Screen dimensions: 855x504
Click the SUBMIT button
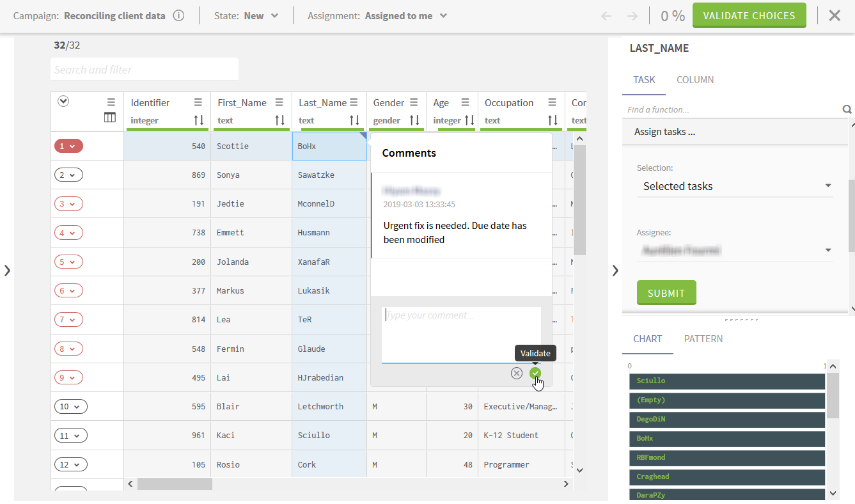pyautogui.click(x=666, y=293)
